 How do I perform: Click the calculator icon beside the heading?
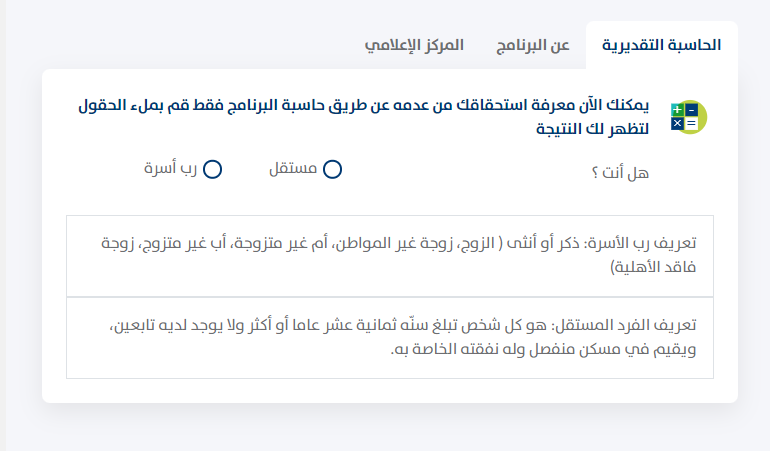pyautogui.click(x=687, y=116)
